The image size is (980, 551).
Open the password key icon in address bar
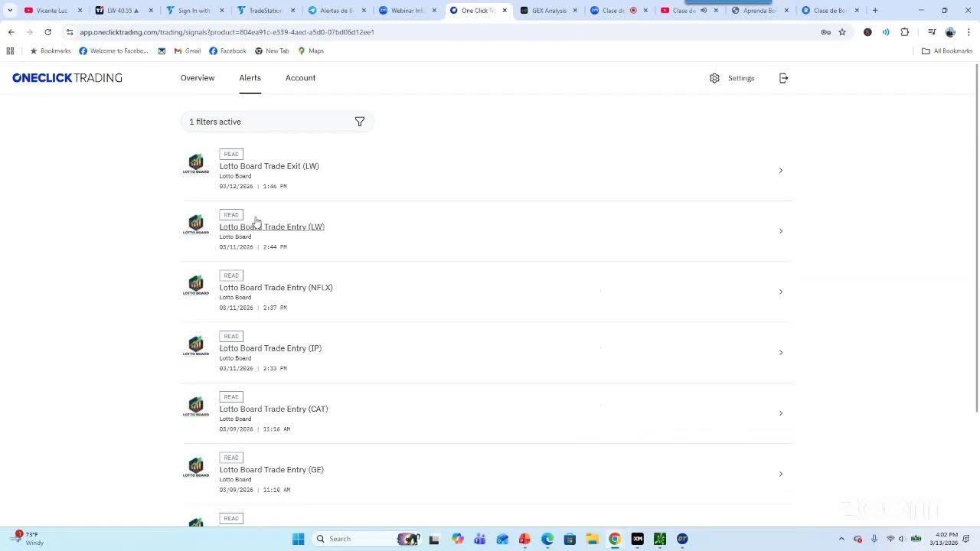click(x=825, y=32)
